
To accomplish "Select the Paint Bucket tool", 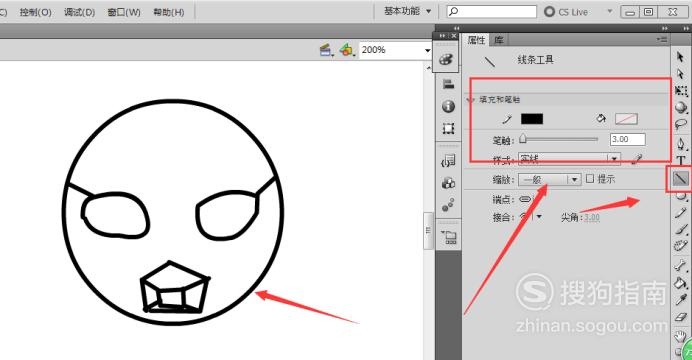I will (x=680, y=283).
